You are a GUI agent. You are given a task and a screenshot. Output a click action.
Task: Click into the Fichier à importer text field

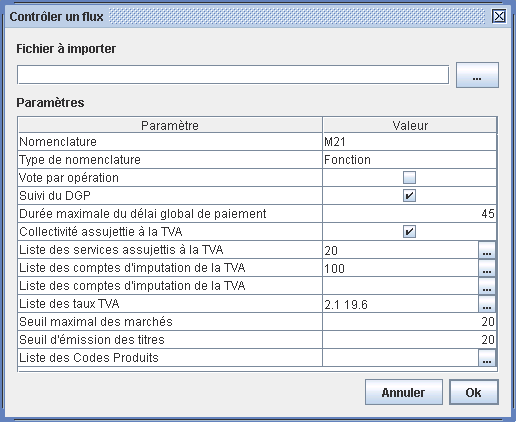click(233, 75)
